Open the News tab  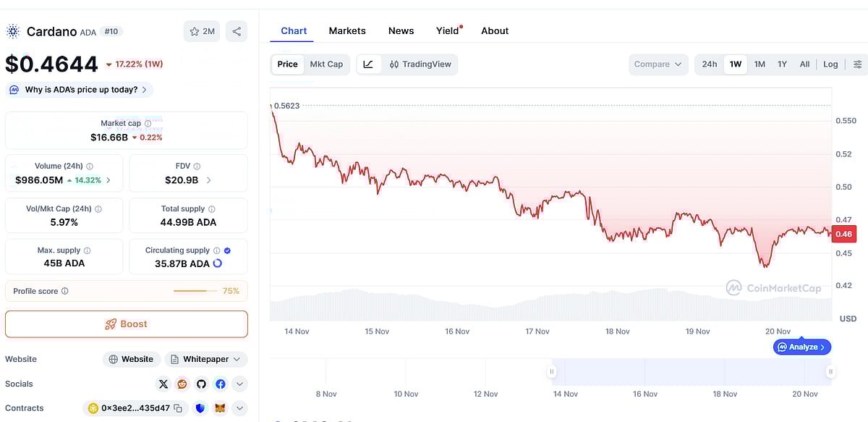point(401,31)
